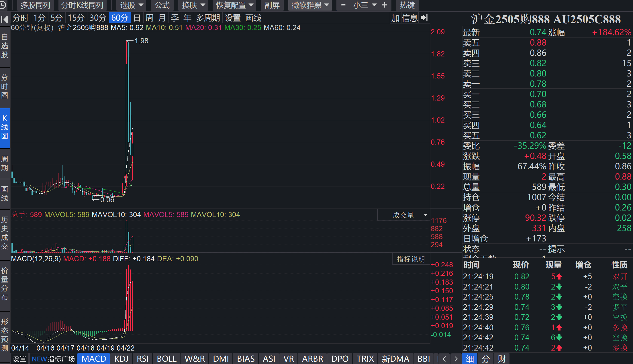
Task: Select the KDJ indicator tab
Action: 121,359
